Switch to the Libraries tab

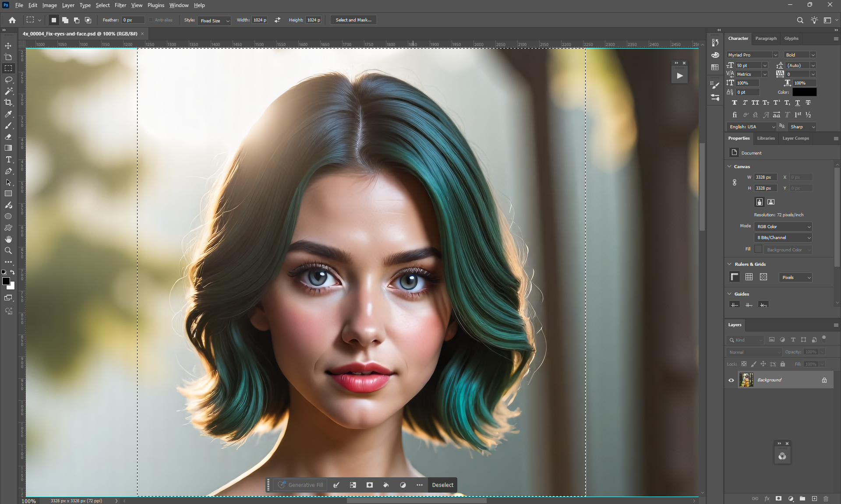click(x=766, y=138)
